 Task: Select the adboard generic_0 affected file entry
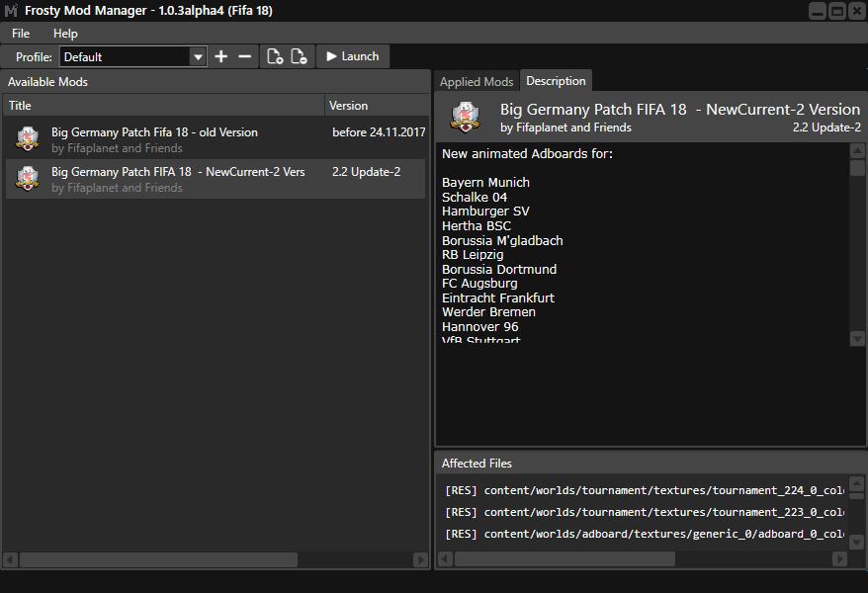click(x=645, y=534)
